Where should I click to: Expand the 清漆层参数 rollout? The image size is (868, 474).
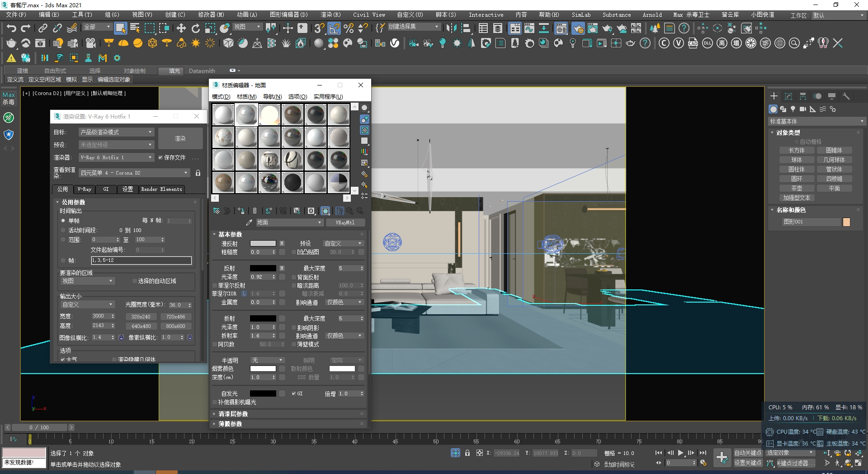pos(233,414)
